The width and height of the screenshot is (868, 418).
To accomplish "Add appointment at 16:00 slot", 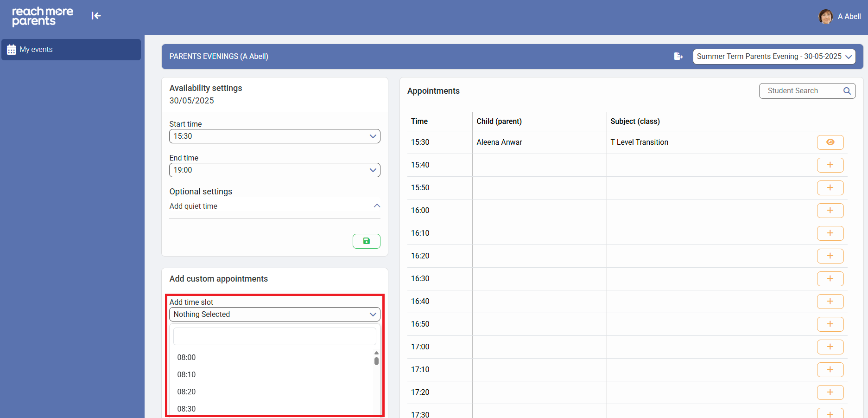I will (830, 211).
